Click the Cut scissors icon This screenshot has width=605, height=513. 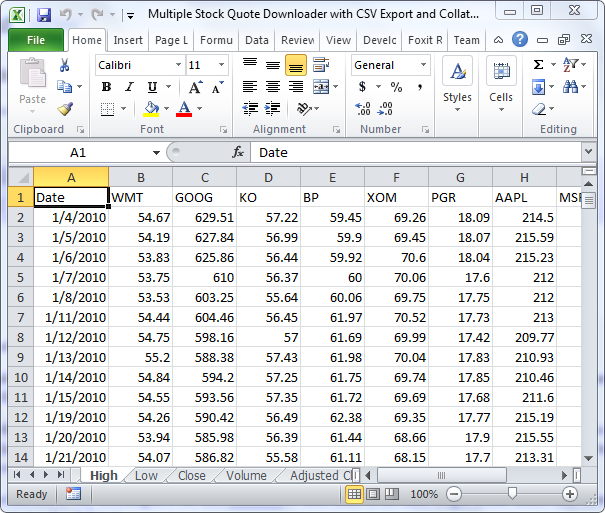click(65, 65)
